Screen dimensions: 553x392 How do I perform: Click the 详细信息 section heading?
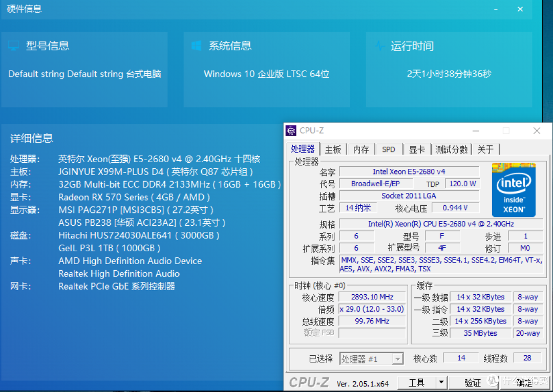[x=31, y=138]
